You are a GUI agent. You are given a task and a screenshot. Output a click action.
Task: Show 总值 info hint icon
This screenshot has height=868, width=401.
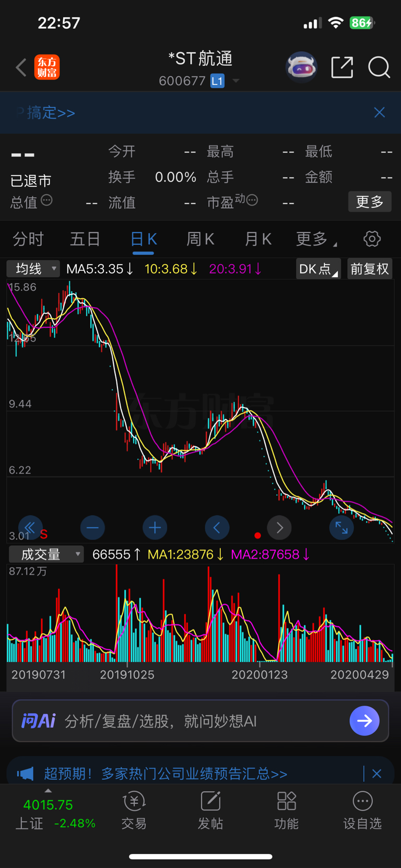coord(46,200)
